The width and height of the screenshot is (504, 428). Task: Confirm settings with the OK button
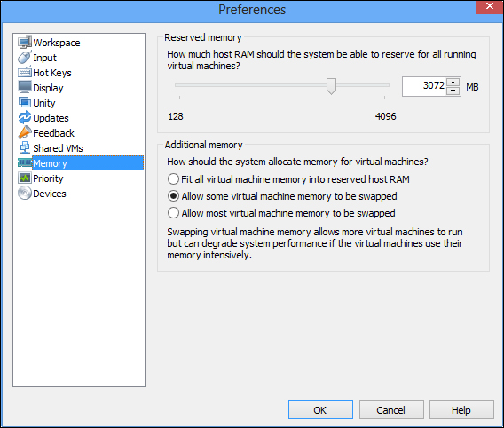coord(320,409)
